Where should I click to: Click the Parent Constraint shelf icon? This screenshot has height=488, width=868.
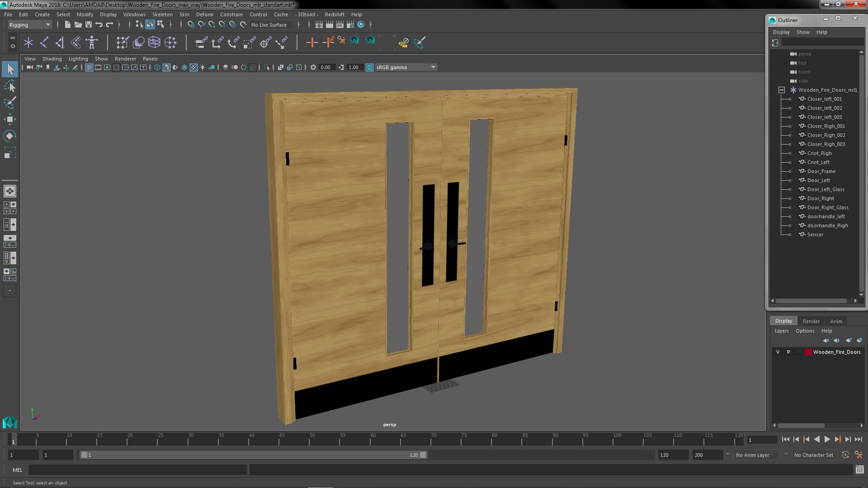coord(201,42)
